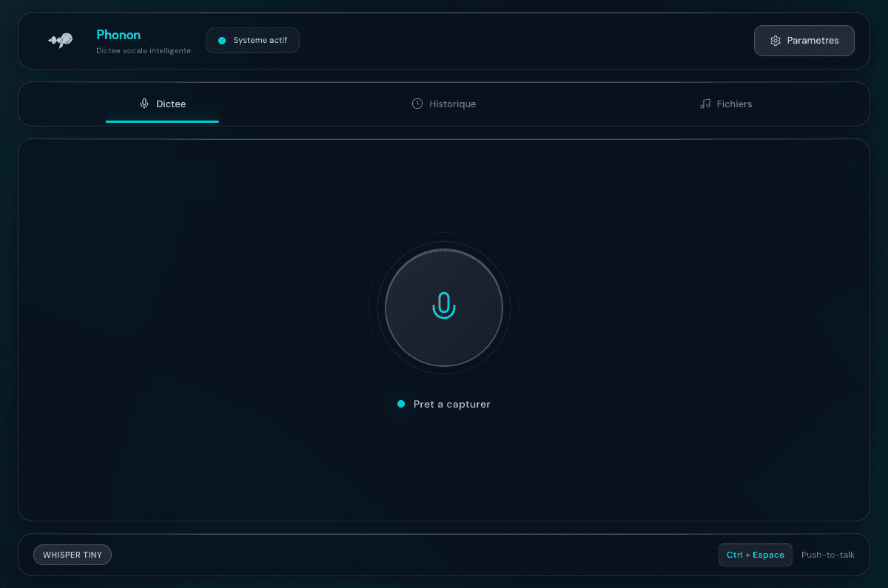The image size is (888, 588).
Task: Switch to the Dictee tab
Action: (163, 104)
